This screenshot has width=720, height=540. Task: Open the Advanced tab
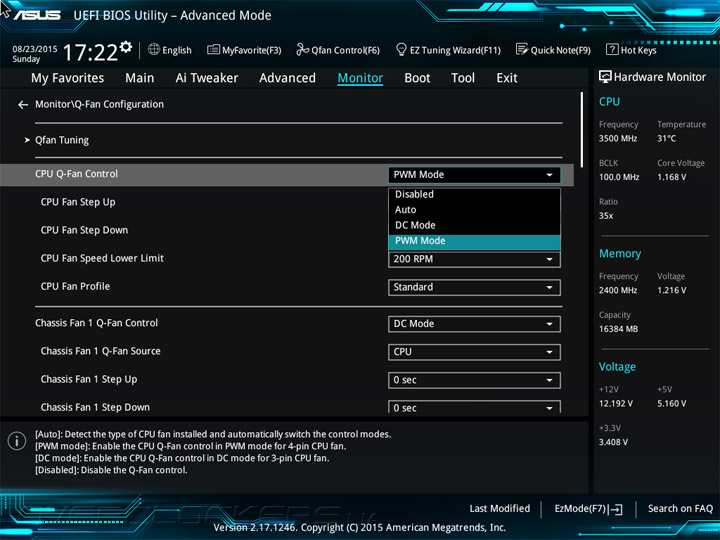pos(287,78)
